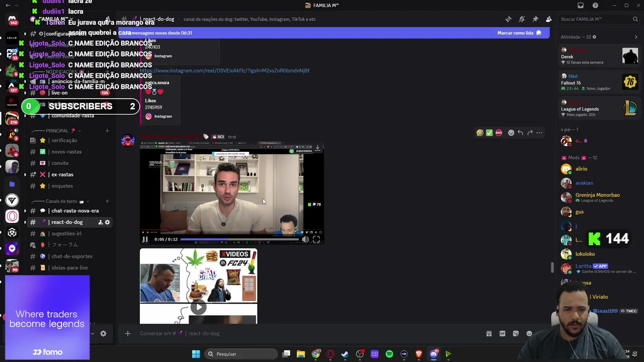The image size is (644, 362).
Task: Pause the Discord video player
Action: 145,239
